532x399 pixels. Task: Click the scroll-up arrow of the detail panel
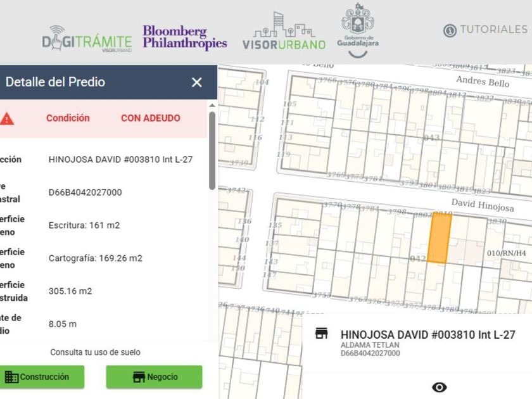coord(212,106)
